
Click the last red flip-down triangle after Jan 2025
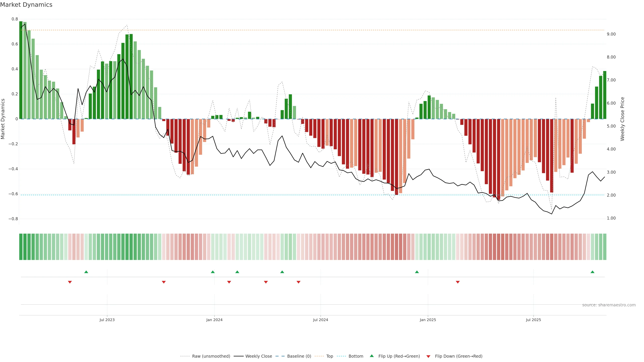[458, 282]
